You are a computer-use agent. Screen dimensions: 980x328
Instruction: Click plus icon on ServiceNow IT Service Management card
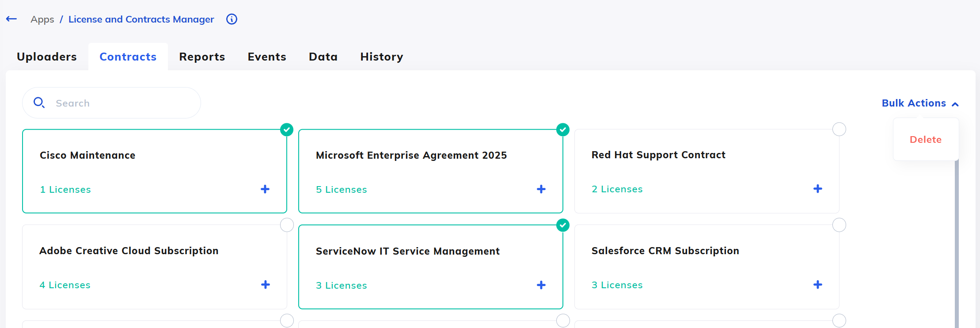tap(541, 285)
